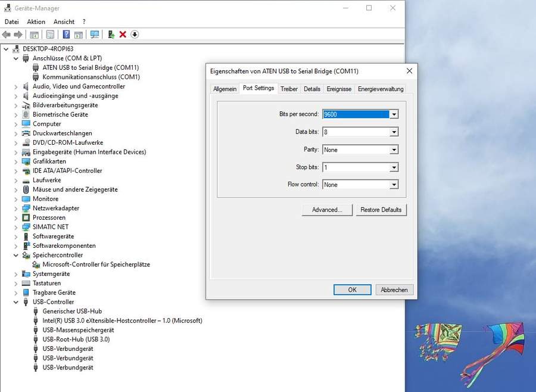Expand the Audio, Video und Gamecontroller node
This screenshot has width=536, height=392.
(x=15, y=87)
